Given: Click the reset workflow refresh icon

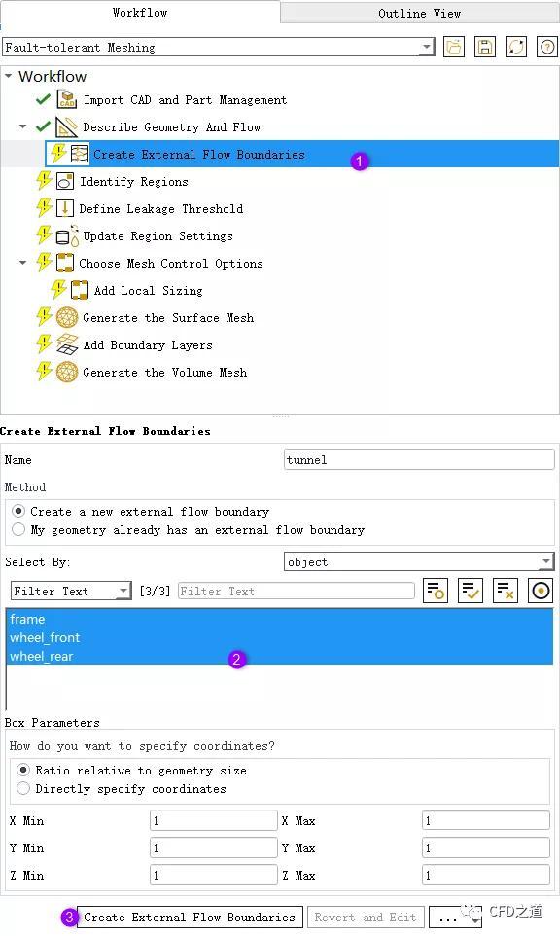Looking at the screenshot, I should click(516, 47).
